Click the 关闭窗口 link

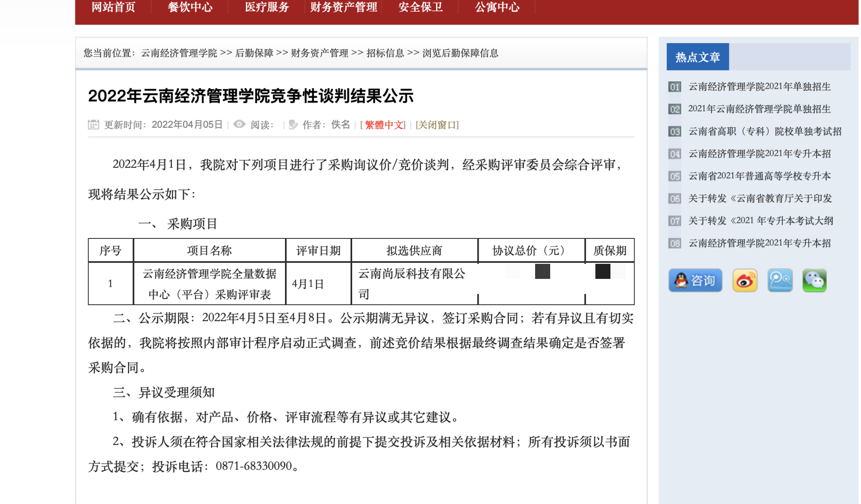437,125
